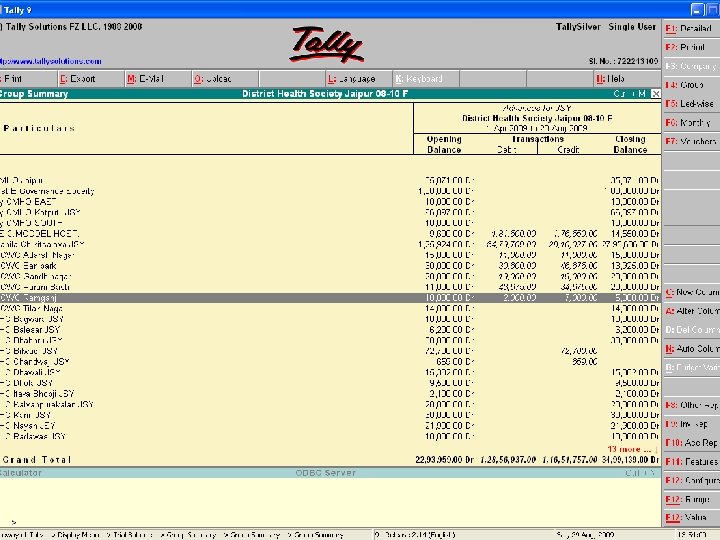Select the CWC Gandhi nagar row
This screenshot has height=540, width=720.
pyautogui.click(x=330, y=276)
